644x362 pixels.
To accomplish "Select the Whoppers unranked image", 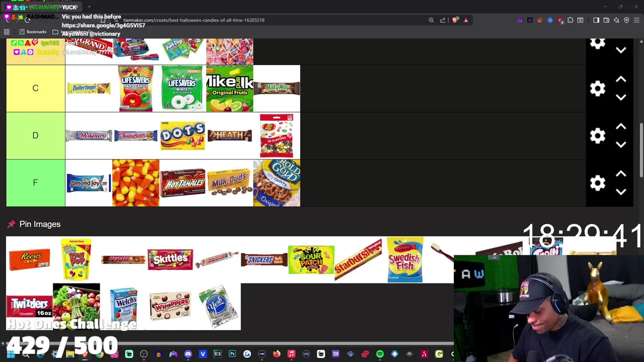I will click(x=170, y=307).
